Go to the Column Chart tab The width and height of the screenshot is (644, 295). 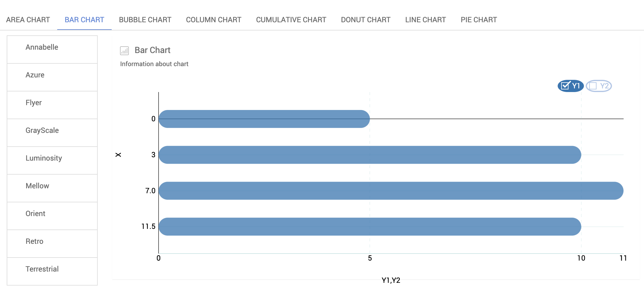213,20
